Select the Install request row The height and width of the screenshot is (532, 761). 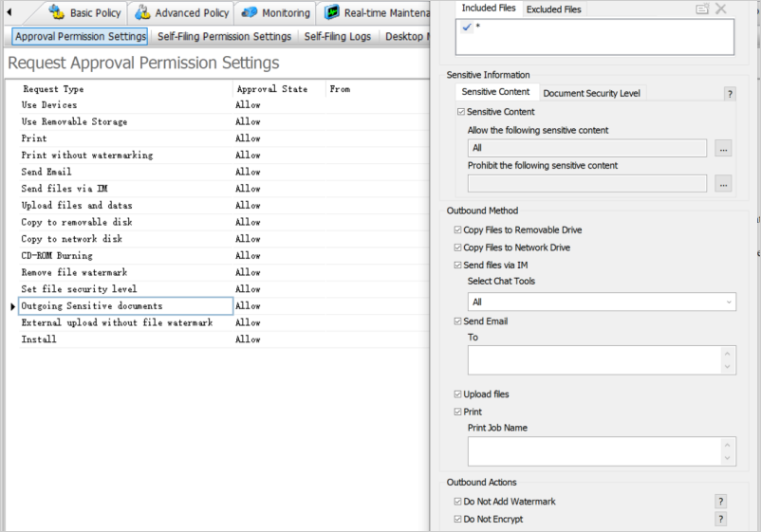(x=223, y=339)
